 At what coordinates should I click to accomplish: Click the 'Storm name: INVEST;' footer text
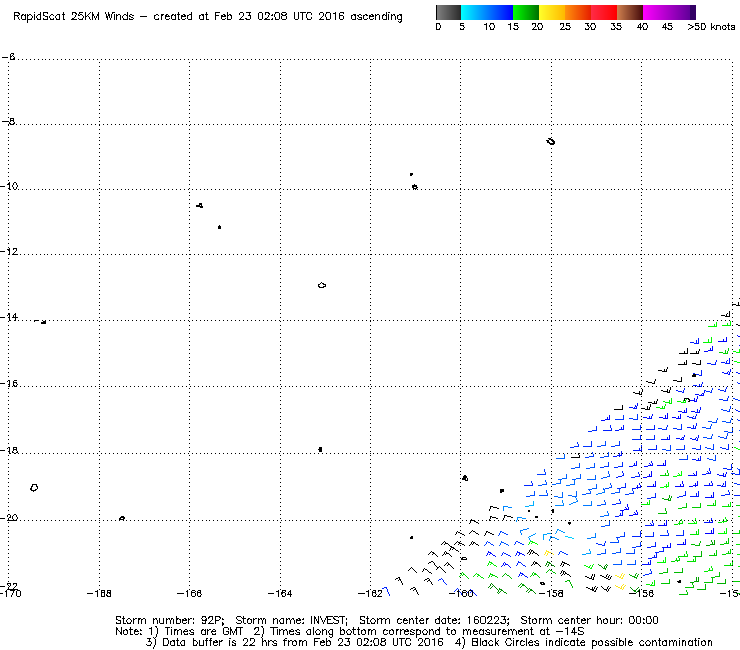(292, 620)
